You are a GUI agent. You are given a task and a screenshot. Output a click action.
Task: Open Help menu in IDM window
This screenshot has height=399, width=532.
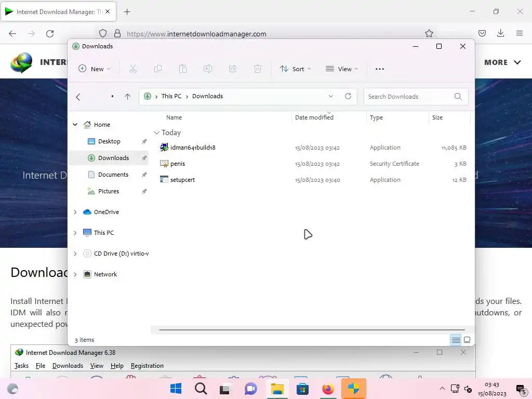117,365
